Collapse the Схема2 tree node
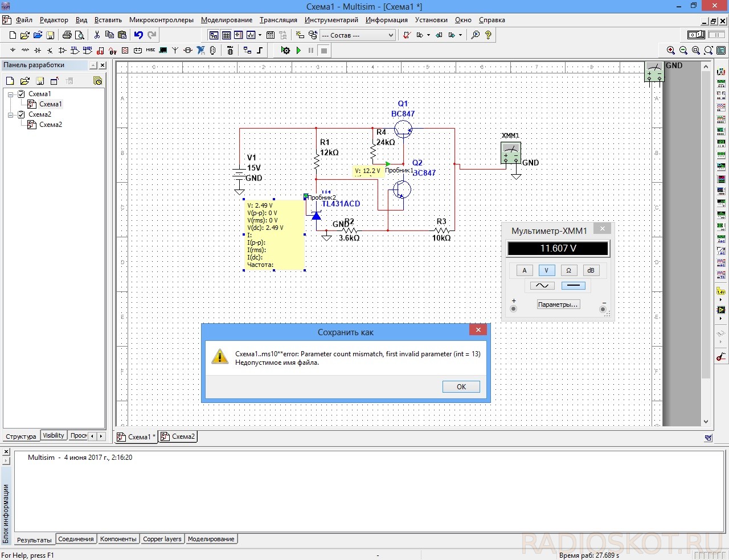 pyautogui.click(x=11, y=115)
